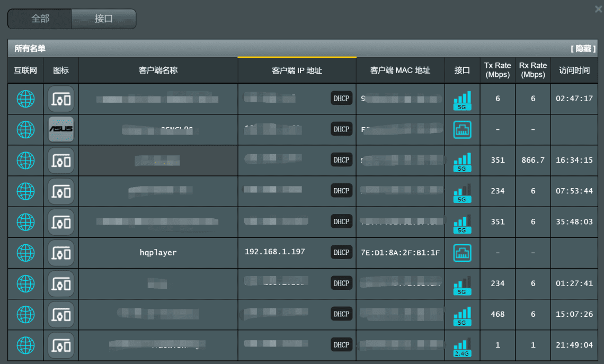Click the 5G signal strength icon in first row
This screenshot has height=364, width=604.
461,99
